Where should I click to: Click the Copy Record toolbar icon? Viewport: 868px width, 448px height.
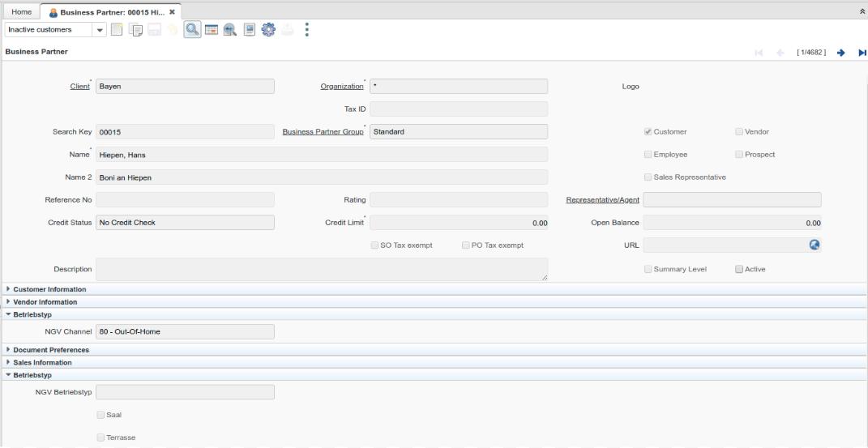tap(135, 30)
